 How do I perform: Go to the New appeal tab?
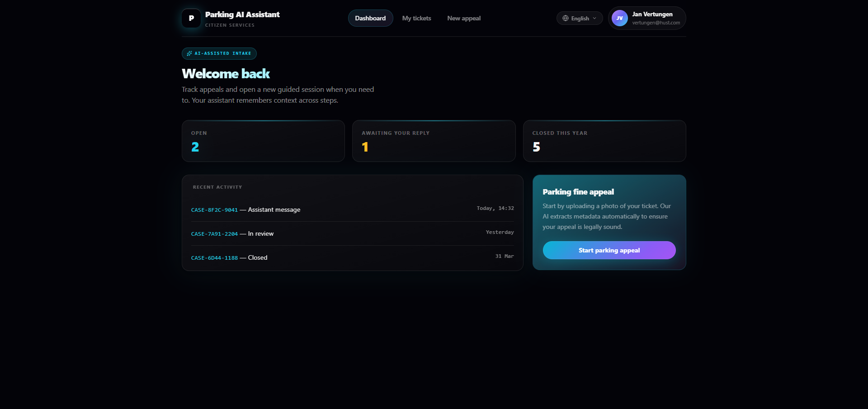[x=463, y=19]
